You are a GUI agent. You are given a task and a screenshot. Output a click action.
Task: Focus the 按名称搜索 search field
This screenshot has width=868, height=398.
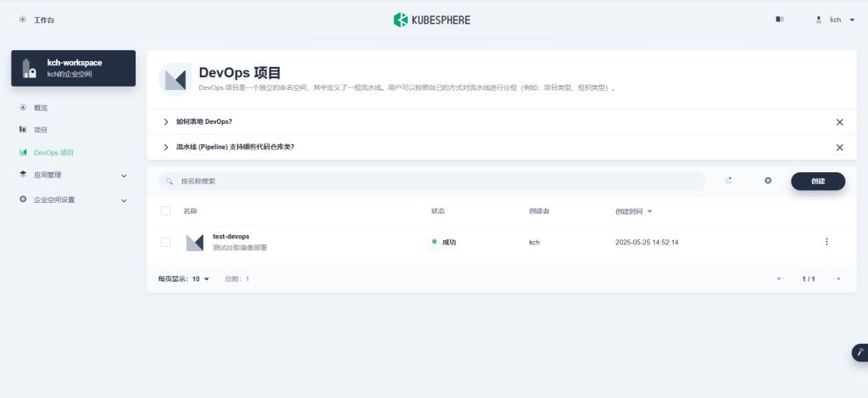point(431,182)
